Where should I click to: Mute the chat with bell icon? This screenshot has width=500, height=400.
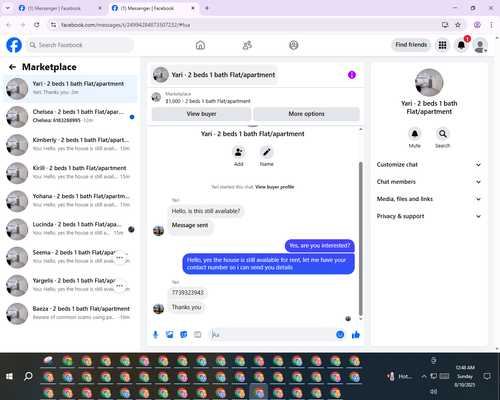[415, 134]
